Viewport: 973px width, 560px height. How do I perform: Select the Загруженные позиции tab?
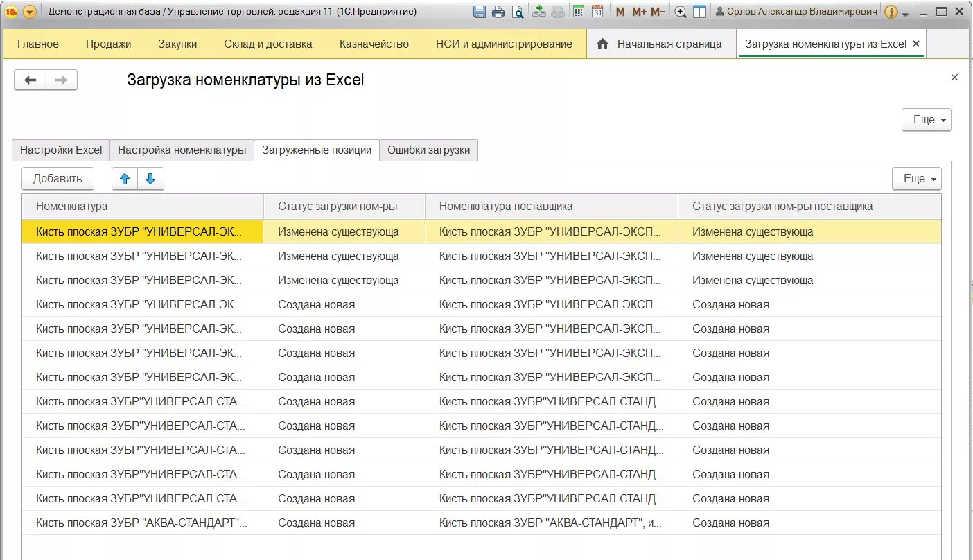tap(317, 150)
